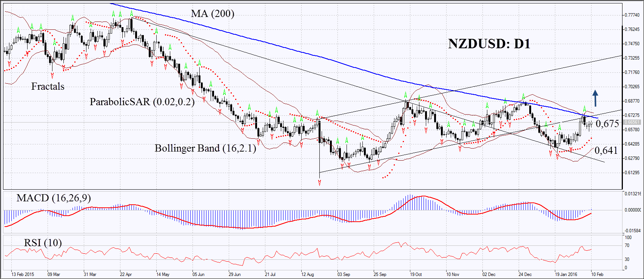Click the RSI scale value 100
The image size is (644, 279).
tap(628, 238)
